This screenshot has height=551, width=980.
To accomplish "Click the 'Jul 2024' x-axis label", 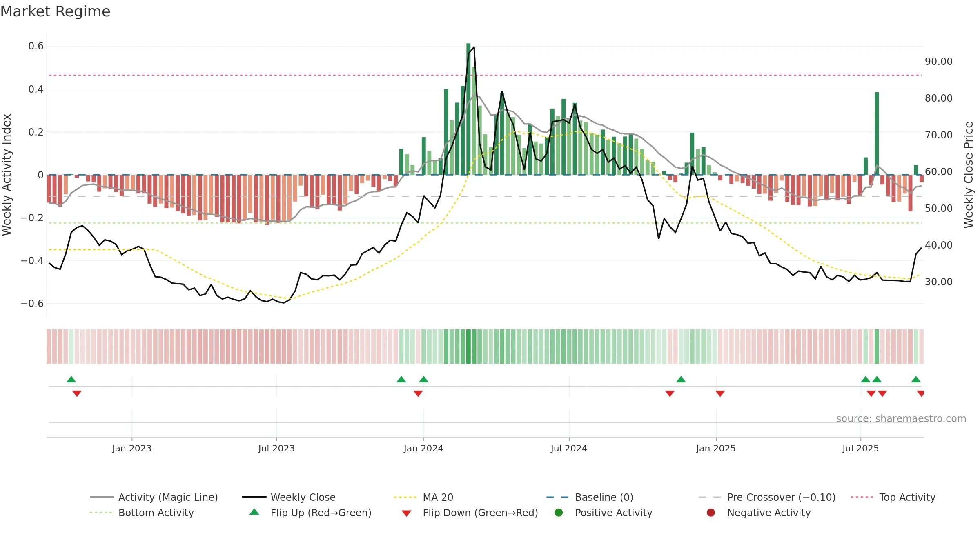I will coord(569,448).
